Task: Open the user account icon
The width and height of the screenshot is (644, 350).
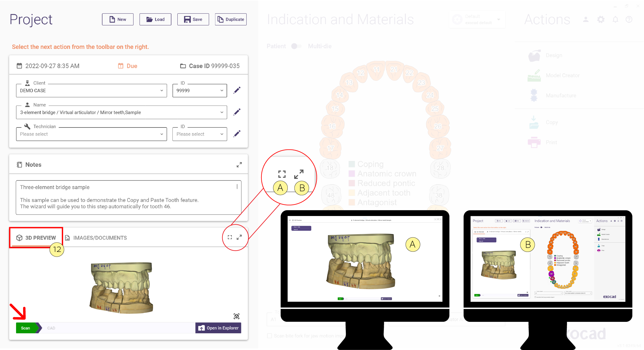Action: tap(586, 19)
